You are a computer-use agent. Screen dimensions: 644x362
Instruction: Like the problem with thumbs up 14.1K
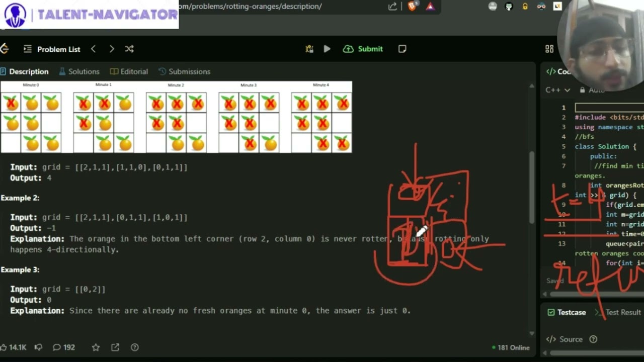pos(14,347)
